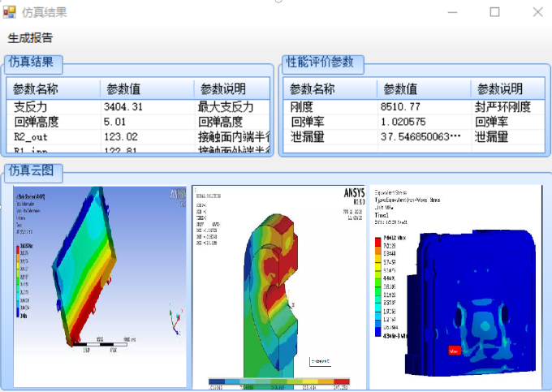Image resolution: width=552 pixels, height=392 pixels.
Task: Open the left flat plate contour image
Action: pos(100,286)
